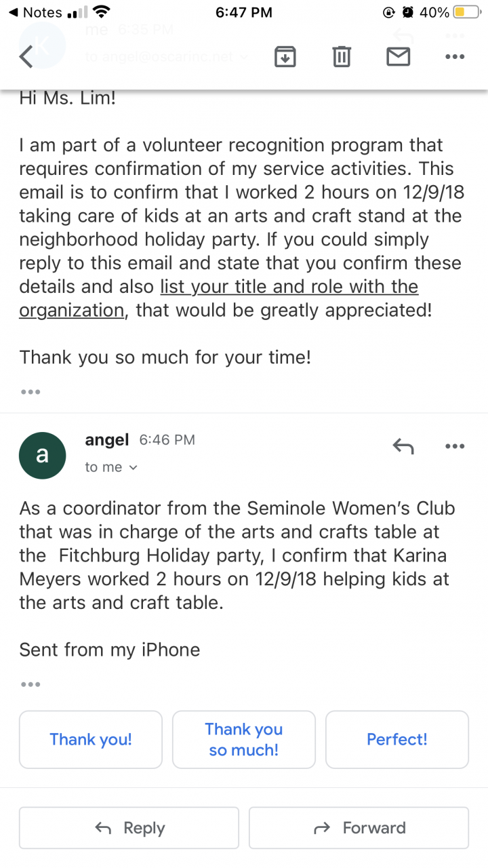The width and height of the screenshot is (488, 868).
Task: Show trimmed content under the first message
Action: pos(30,392)
